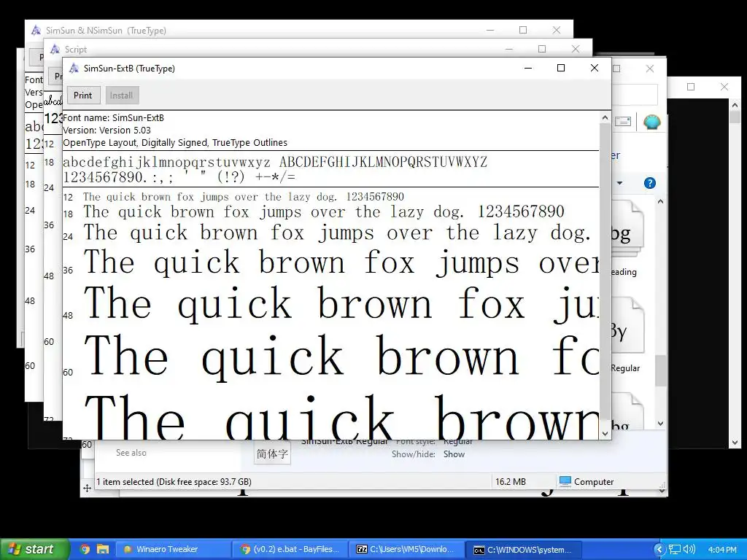Screen dimensions: 747x560
Task: Click the 'See also' label in Fonts window
Action: click(x=131, y=453)
